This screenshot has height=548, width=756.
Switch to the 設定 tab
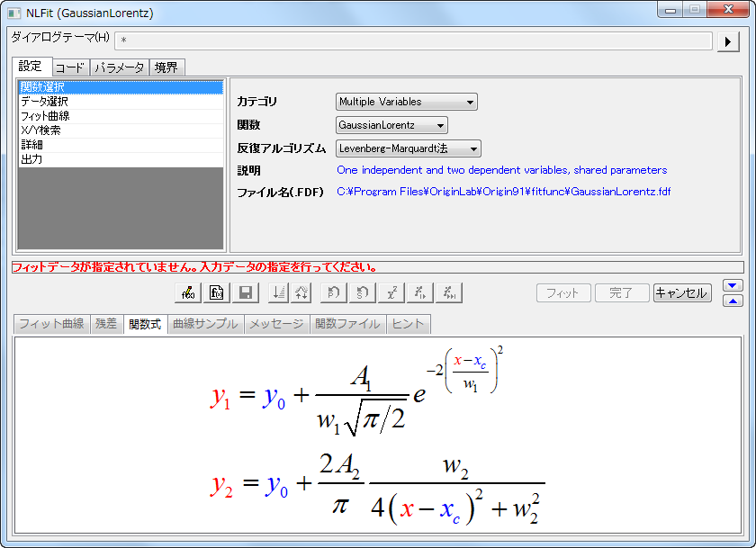(31, 66)
